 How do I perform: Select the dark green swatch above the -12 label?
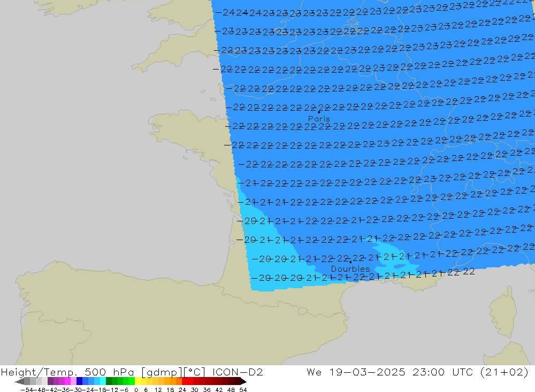click(x=109, y=381)
